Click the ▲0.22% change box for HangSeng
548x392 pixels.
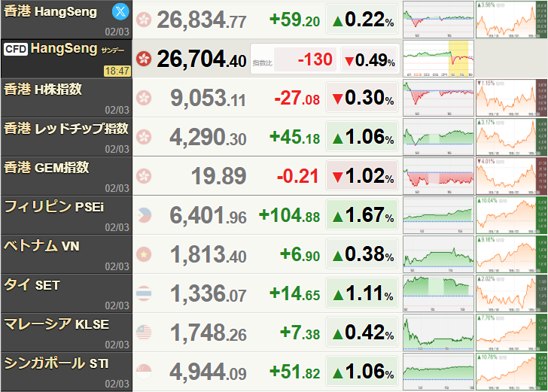[362, 20]
